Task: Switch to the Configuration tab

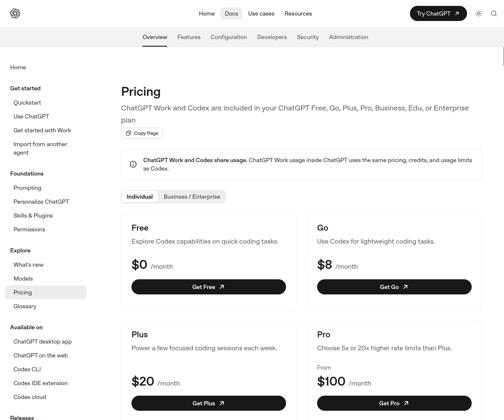Action: click(x=229, y=37)
